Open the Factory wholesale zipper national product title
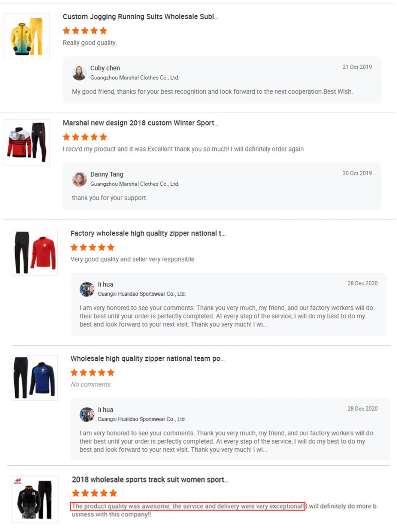Screen dimensions: 397x532 tap(148, 233)
